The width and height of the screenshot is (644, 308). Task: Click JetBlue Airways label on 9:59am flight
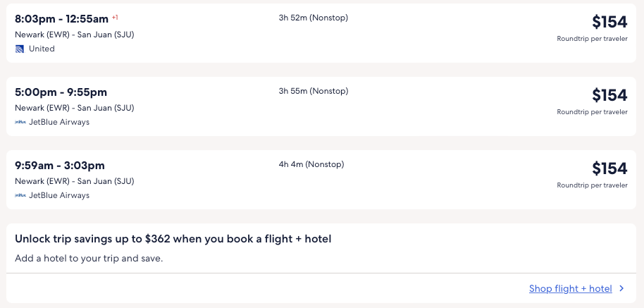pos(59,195)
